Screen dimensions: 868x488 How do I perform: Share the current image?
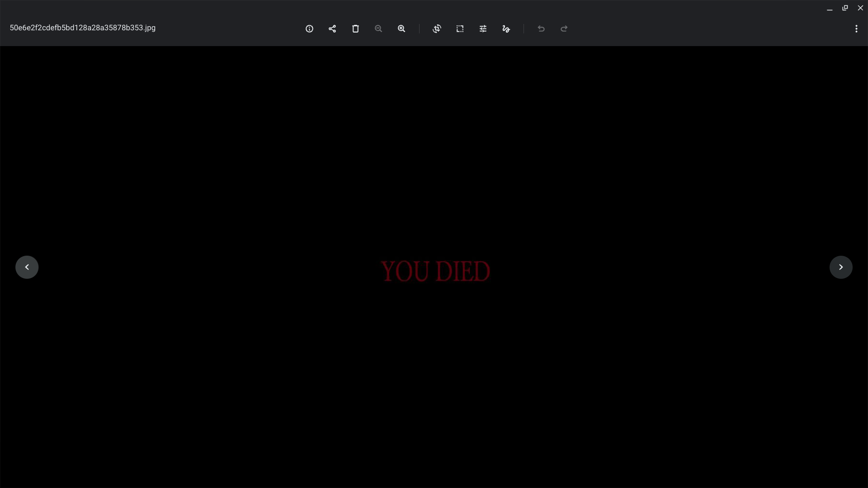[332, 29]
